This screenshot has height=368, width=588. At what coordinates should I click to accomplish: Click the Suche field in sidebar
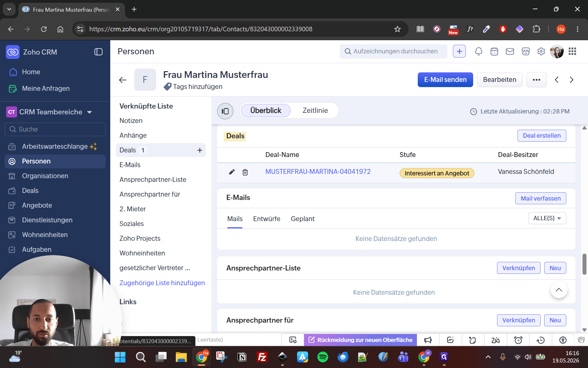point(55,129)
